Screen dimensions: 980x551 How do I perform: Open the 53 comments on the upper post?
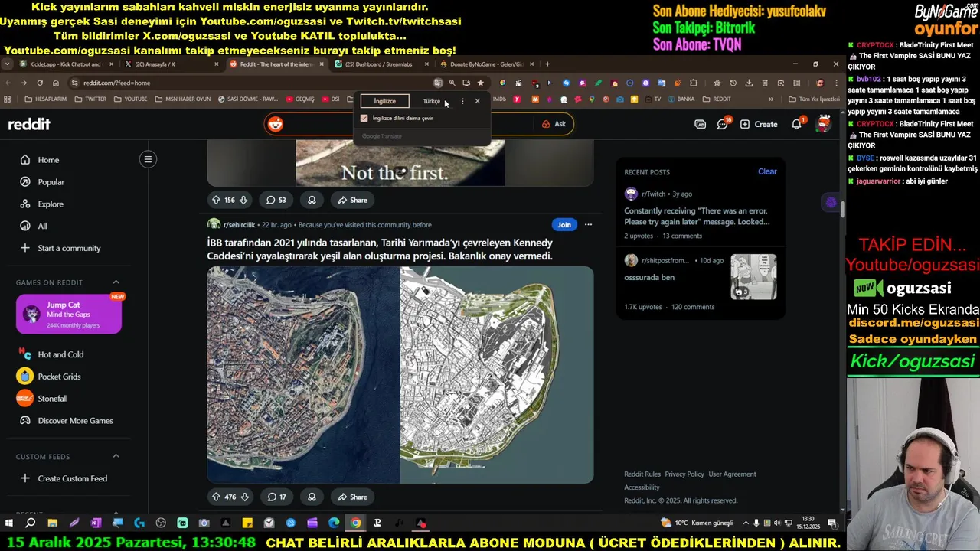[x=276, y=200]
